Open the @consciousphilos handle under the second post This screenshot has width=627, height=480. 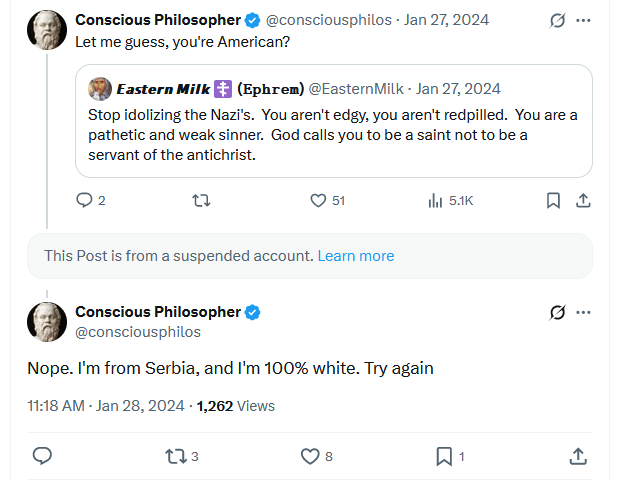tap(138, 332)
